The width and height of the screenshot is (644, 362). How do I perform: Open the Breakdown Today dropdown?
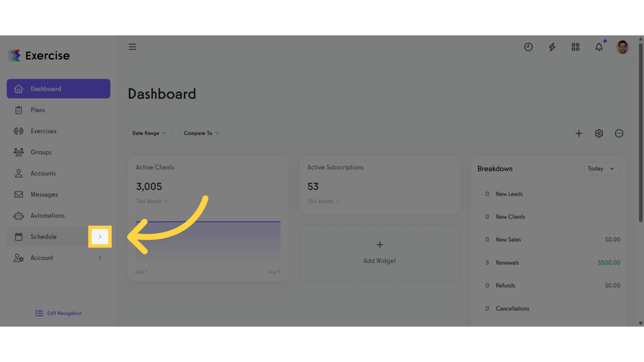[x=602, y=169]
